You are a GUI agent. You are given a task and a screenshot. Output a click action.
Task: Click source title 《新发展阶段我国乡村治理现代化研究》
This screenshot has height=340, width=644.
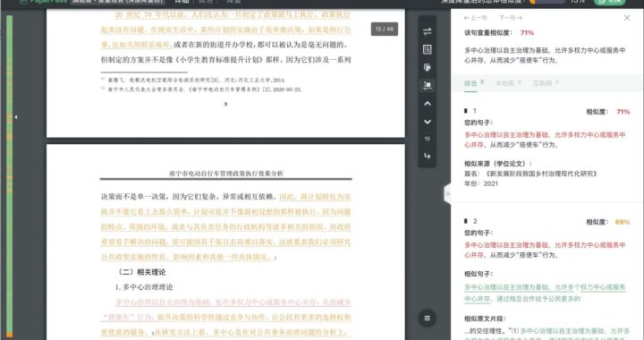point(541,174)
